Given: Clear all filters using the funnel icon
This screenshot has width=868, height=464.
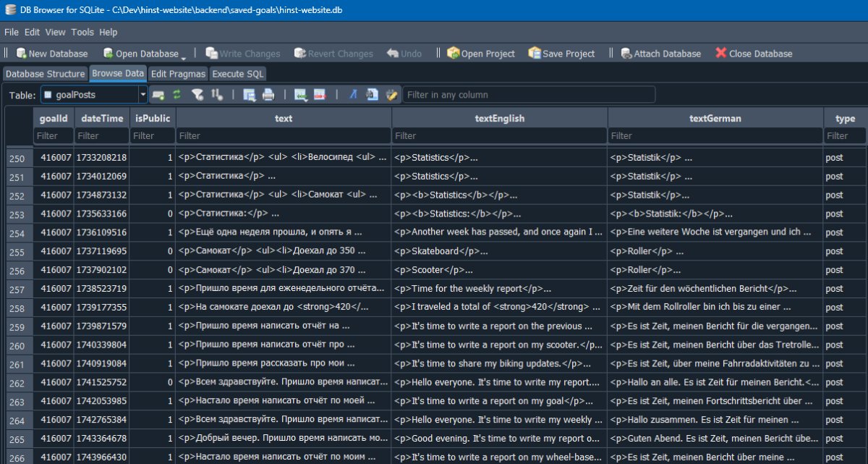Looking at the screenshot, I should pos(197,95).
